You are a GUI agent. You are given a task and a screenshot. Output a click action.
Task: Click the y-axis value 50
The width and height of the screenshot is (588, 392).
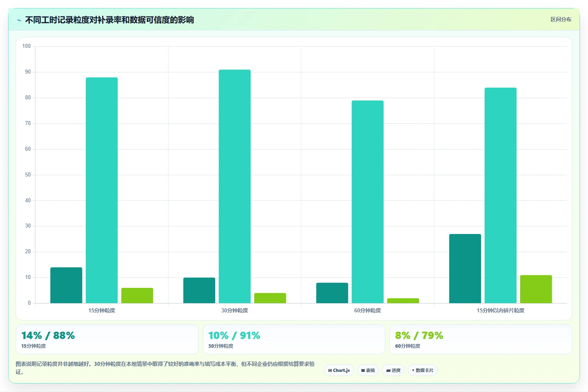click(28, 175)
